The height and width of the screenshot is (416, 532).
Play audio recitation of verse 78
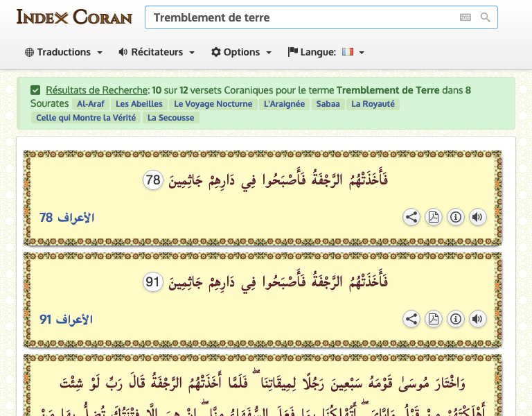[x=477, y=217]
